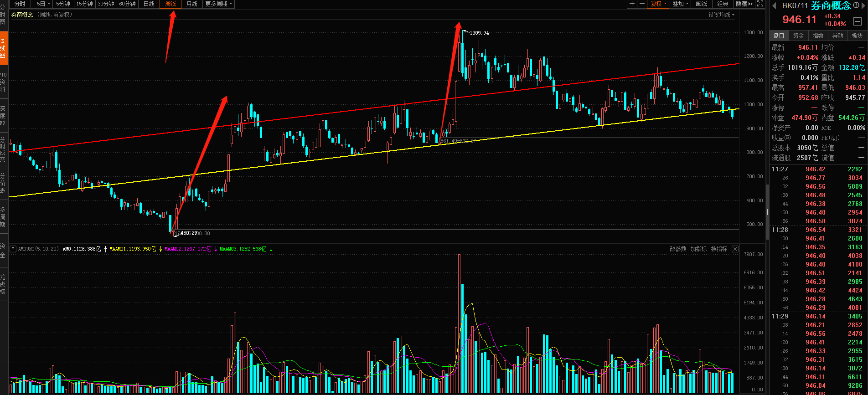Switch to the 异动 tab in quote panel
868x395 pixels.
tap(838, 36)
